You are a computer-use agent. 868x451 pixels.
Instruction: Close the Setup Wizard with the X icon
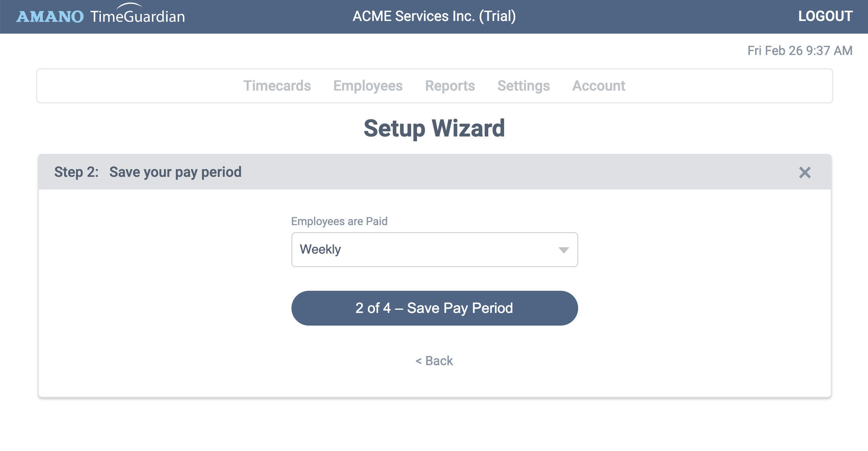click(805, 172)
